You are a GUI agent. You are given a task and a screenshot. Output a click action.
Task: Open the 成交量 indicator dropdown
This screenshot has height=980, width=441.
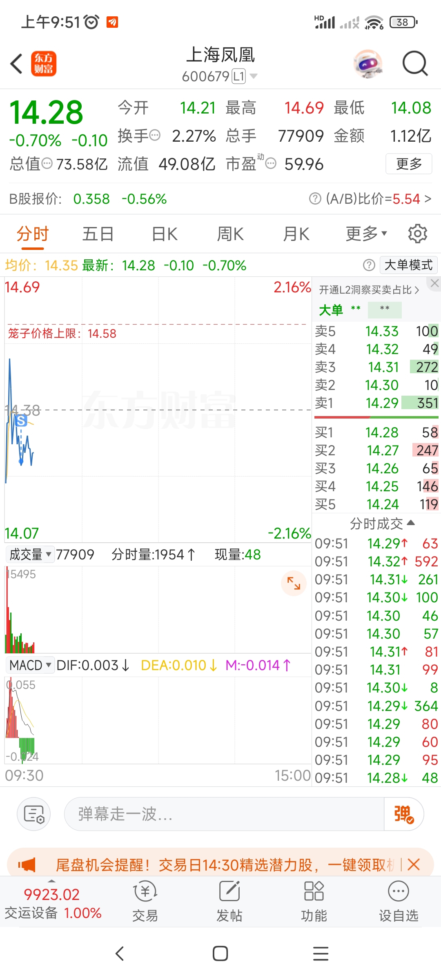coord(30,555)
